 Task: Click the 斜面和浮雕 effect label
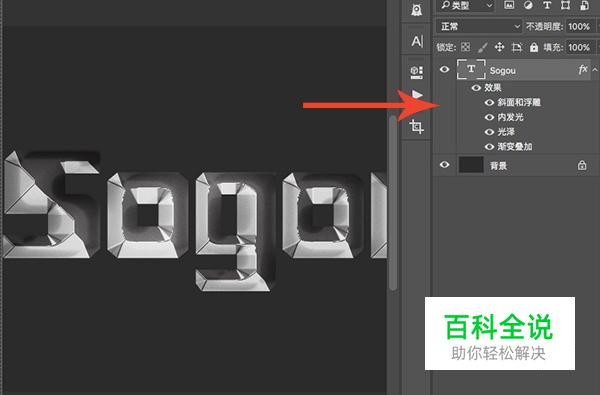[519, 102]
